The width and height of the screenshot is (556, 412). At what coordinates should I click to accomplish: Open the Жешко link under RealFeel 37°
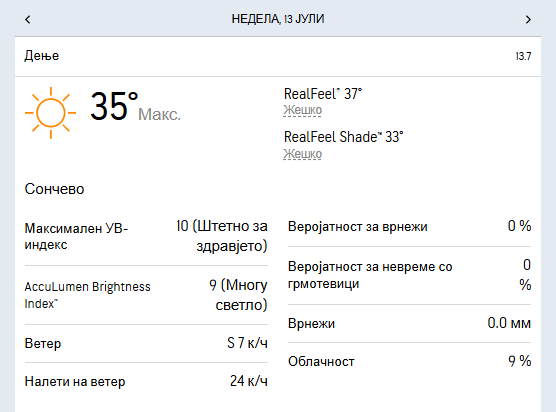[x=302, y=110]
